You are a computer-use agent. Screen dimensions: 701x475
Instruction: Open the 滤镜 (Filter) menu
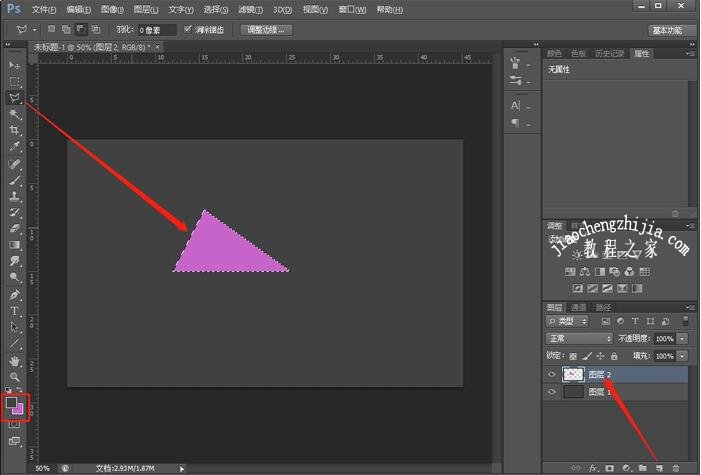249,9
